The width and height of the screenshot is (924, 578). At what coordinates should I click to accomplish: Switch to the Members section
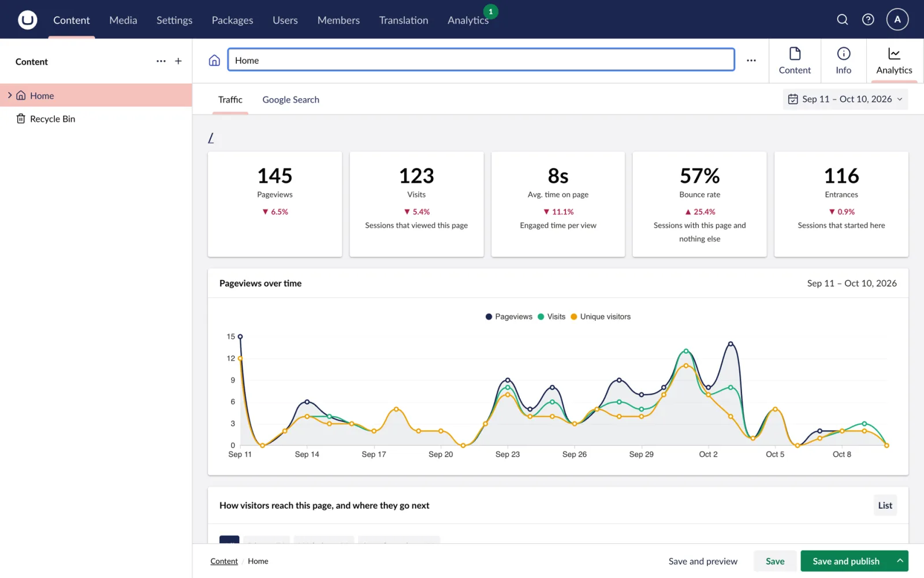coord(338,20)
